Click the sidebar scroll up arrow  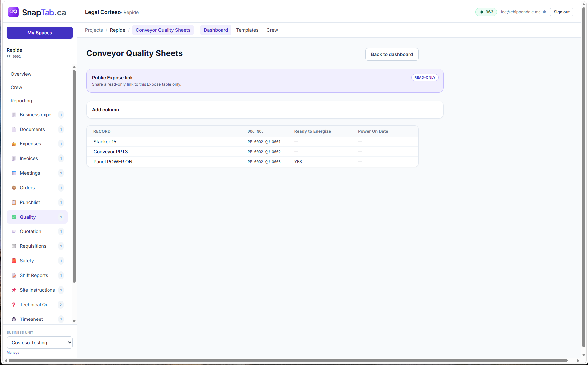74,67
